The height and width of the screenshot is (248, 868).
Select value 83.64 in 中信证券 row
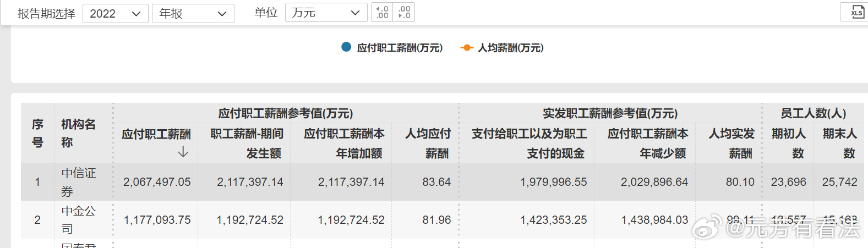click(x=436, y=182)
